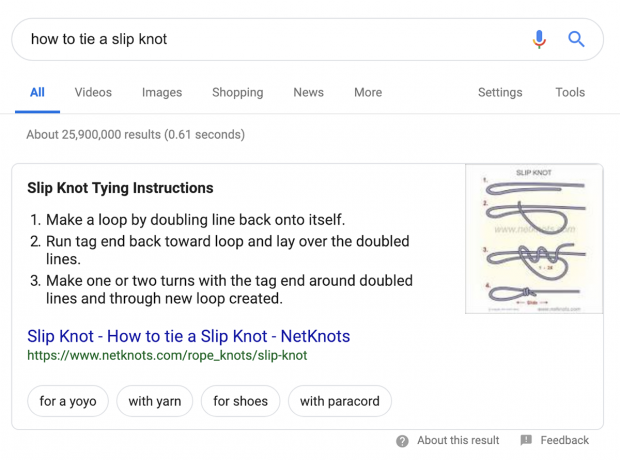Open the NetKnots Slip Knot result link
Viewport: 620px width, 460px height.
[x=188, y=336]
